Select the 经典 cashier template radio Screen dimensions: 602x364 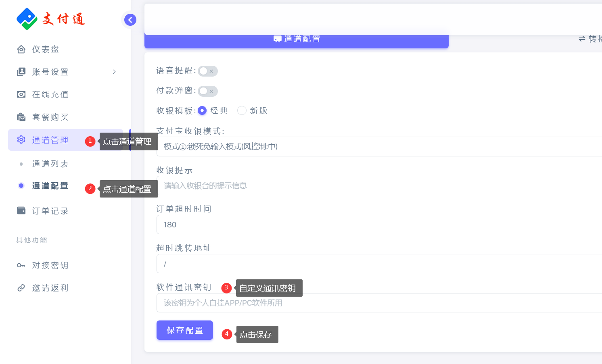pos(202,110)
